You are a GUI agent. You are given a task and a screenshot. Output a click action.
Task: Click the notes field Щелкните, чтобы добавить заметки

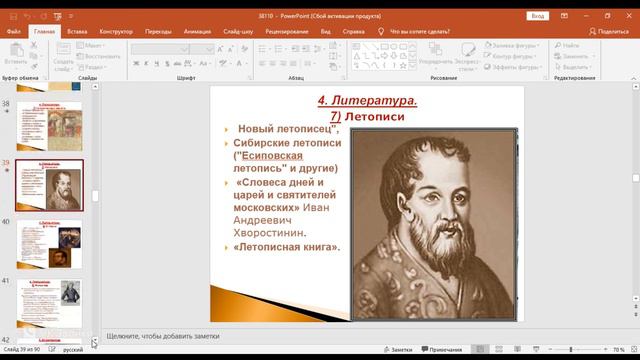pos(163,336)
